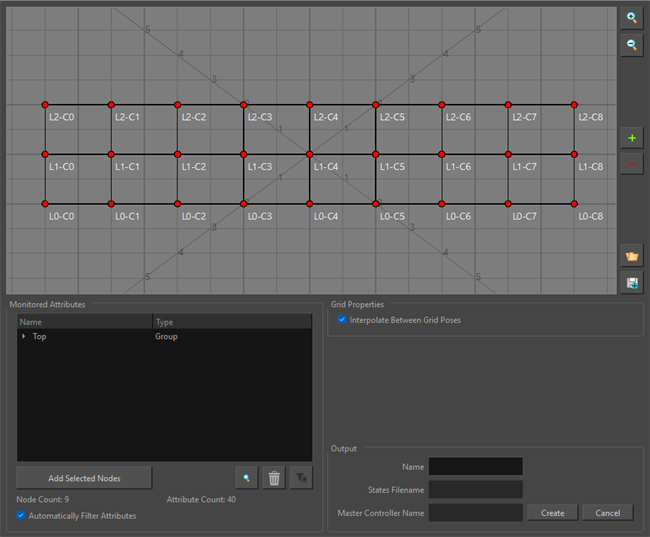Viewport: 650px width, 537px height.
Task: Select grid point L0-C8
Action: [574, 204]
